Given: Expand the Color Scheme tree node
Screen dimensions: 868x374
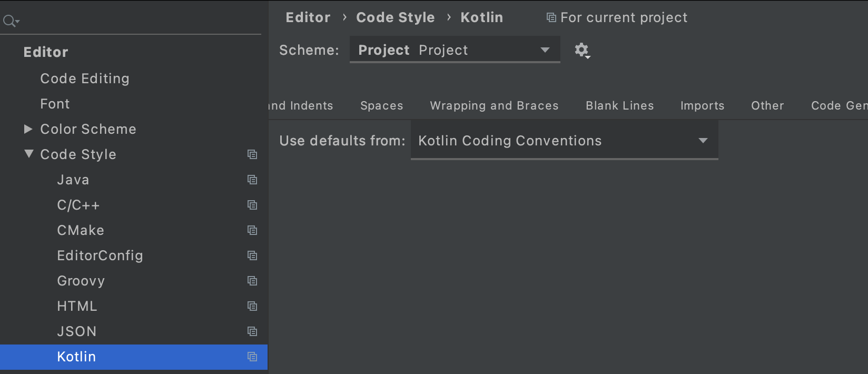Looking at the screenshot, I should coord(28,129).
